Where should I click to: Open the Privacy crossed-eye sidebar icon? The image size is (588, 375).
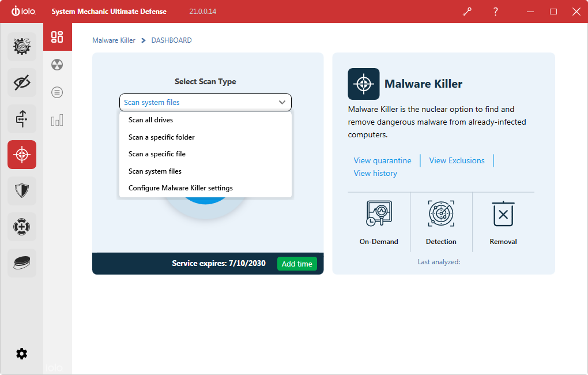coord(22,82)
